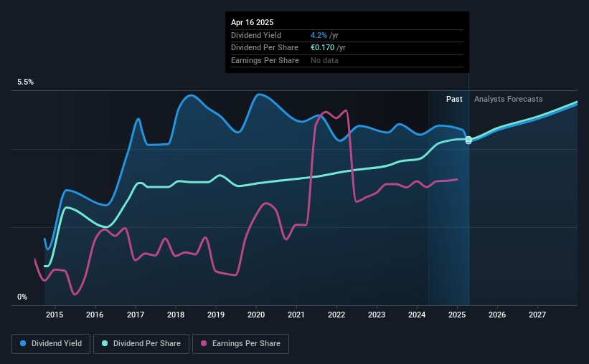Image resolution: width=589 pixels, height=364 pixels.
Task: Click the 2027 x-axis label
Action: coord(537,315)
